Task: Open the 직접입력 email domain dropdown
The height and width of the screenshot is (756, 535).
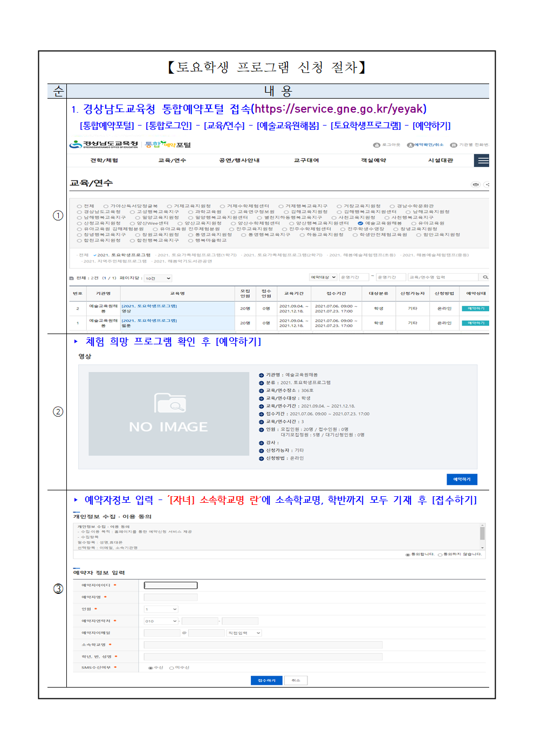Action: point(244,633)
